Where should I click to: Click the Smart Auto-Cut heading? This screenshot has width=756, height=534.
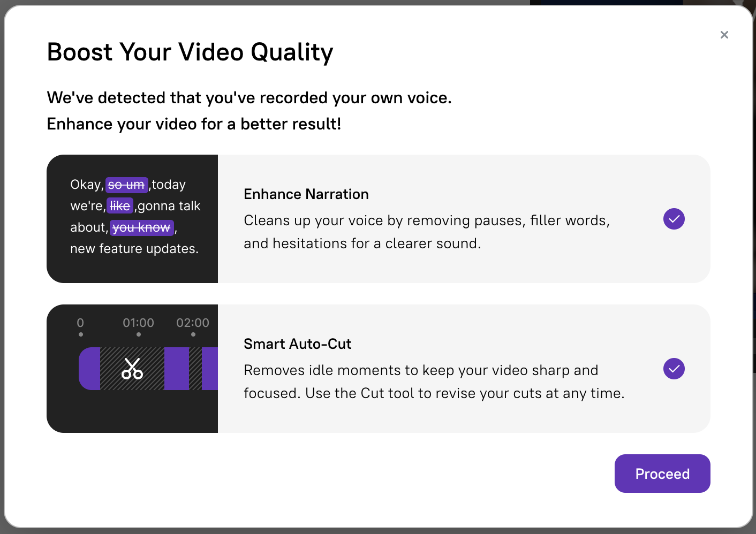tap(297, 344)
